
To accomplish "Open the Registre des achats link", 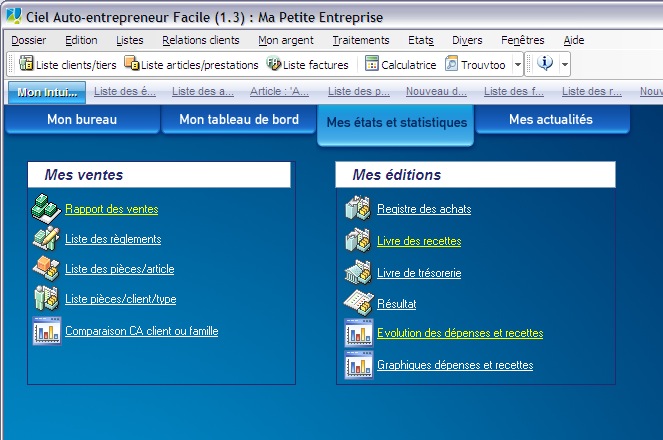I will 424,209.
